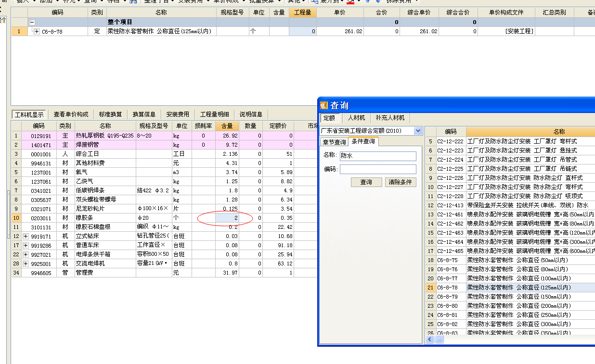The image size is (595, 364).
Task: Select result C6-8-82 公称直径 300mm以内
Action: [510, 324]
